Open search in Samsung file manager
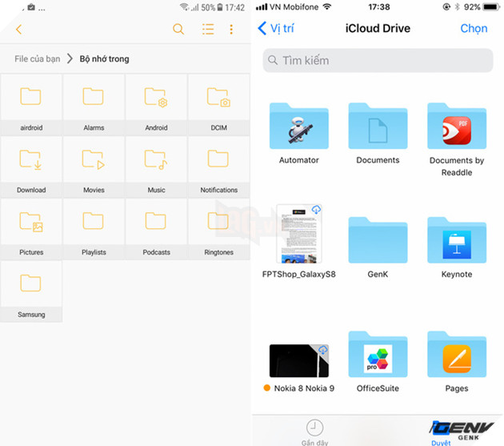 coord(178,30)
